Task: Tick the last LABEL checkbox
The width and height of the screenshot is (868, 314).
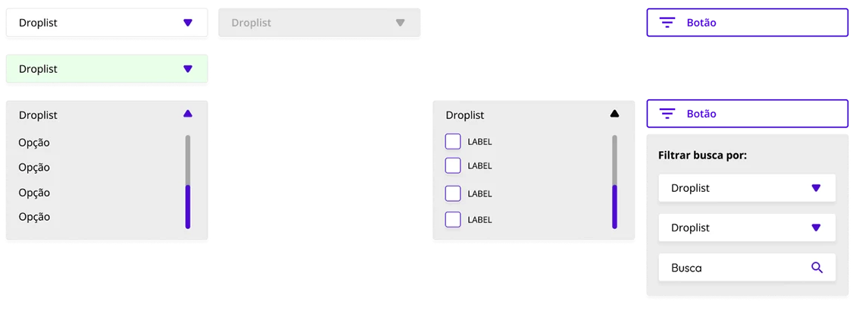Action: pyautogui.click(x=453, y=219)
